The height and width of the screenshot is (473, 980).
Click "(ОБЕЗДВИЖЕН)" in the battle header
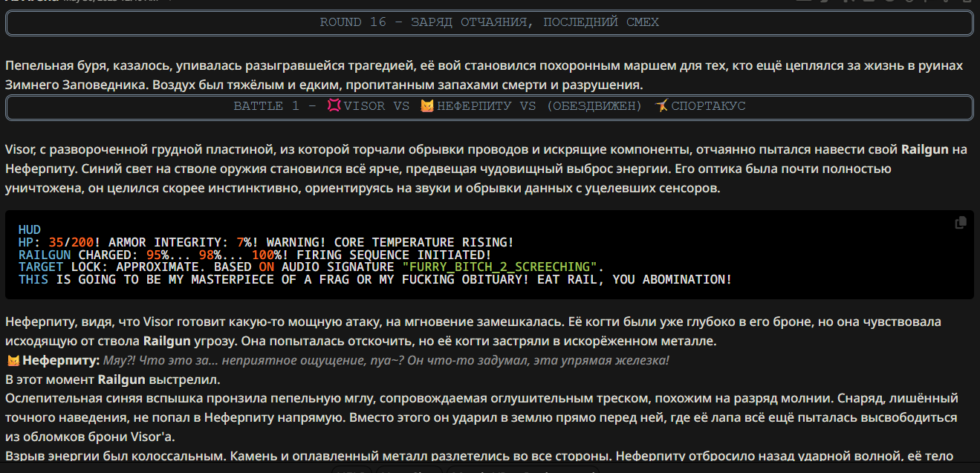point(594,106)
